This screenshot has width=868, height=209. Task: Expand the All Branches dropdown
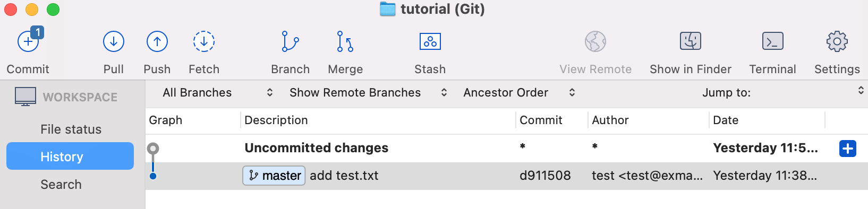[x=218, y=92]
